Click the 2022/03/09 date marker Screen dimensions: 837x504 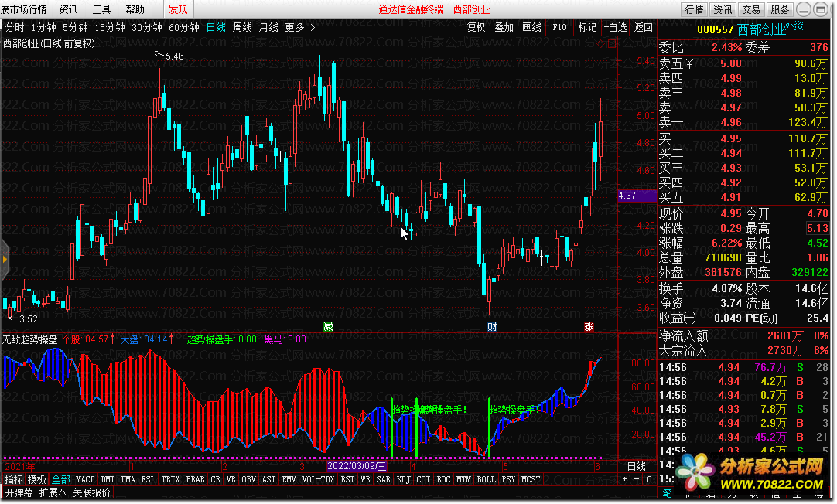357,466
